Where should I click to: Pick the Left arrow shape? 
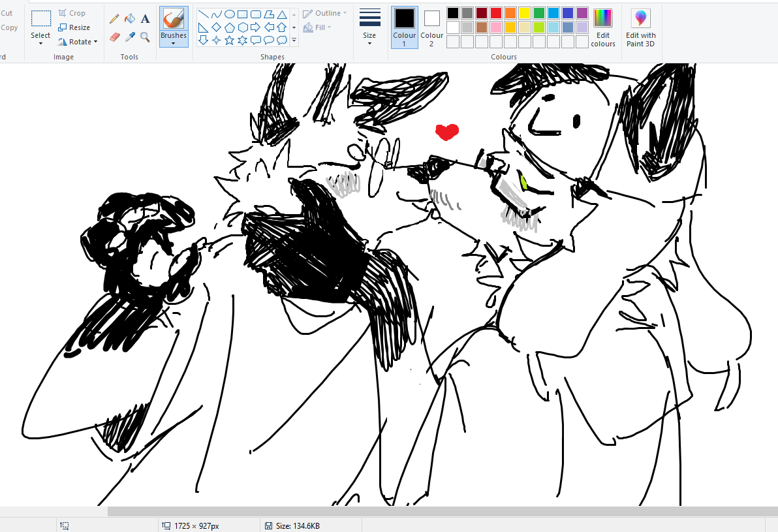click(x=268, y=27)
